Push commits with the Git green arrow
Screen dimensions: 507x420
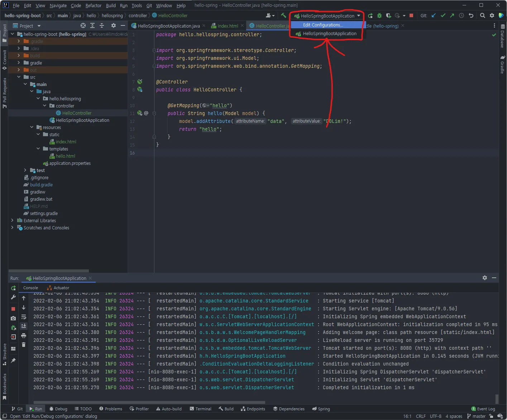(x=452, y=15)
